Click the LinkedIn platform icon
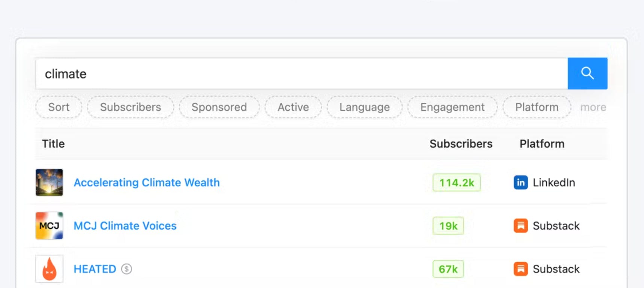644x288 pixels. 520,183
